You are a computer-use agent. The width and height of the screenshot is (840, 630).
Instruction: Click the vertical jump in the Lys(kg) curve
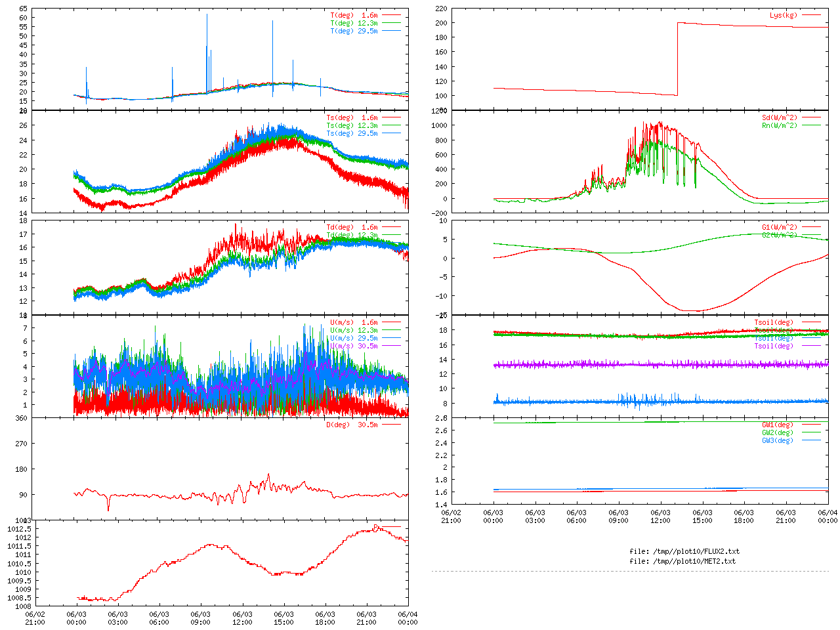coord(677,59)
